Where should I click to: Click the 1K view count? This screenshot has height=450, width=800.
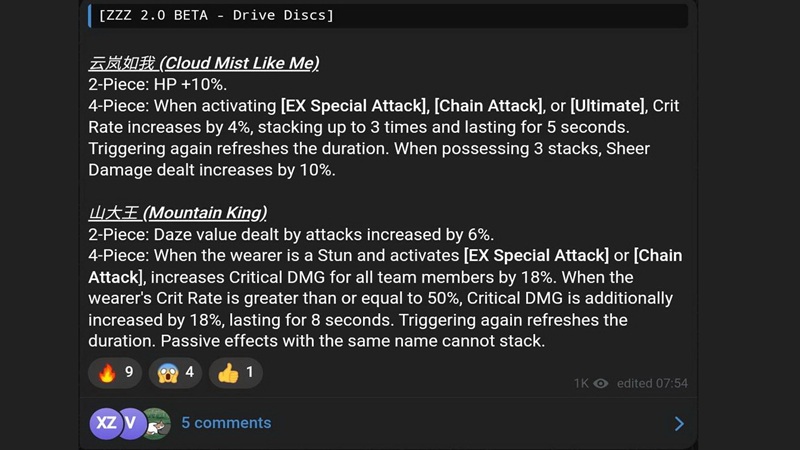(581, 383)
